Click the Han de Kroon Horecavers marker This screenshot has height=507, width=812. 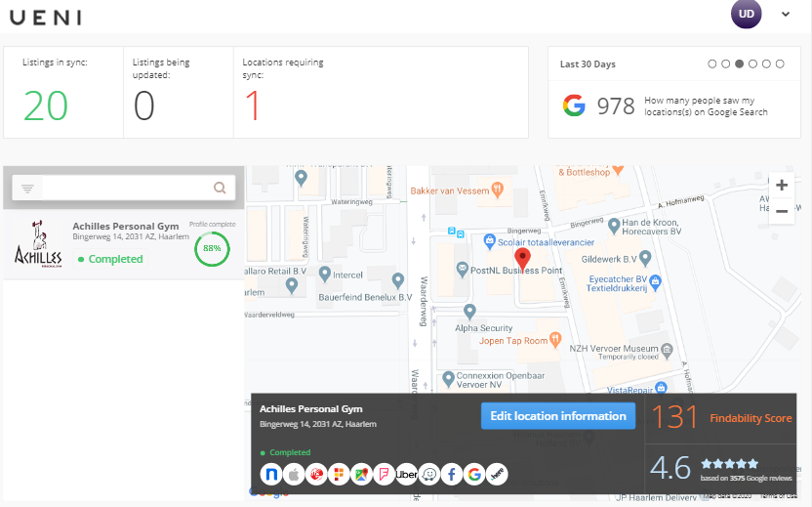coord(614,226)
